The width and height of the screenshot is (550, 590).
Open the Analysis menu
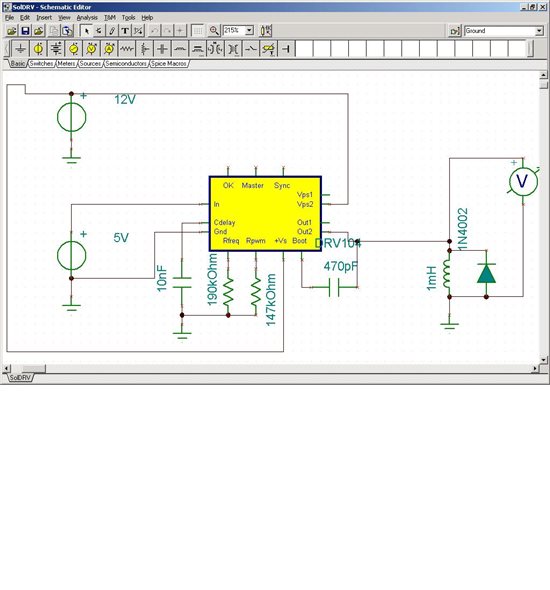[87, 18]
